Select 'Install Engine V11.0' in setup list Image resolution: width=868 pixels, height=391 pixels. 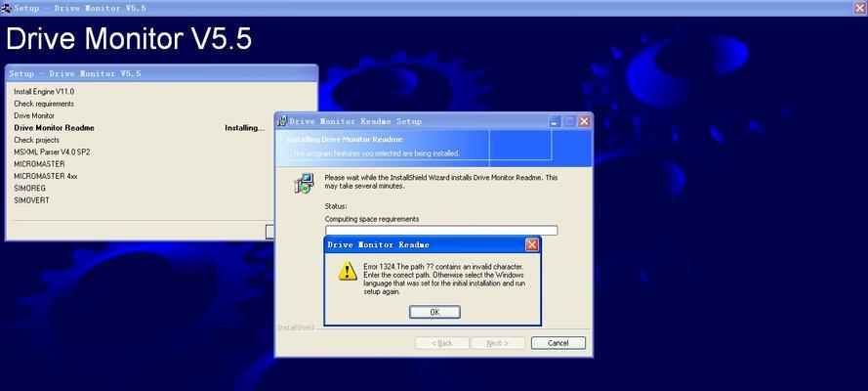pos(44,91)
